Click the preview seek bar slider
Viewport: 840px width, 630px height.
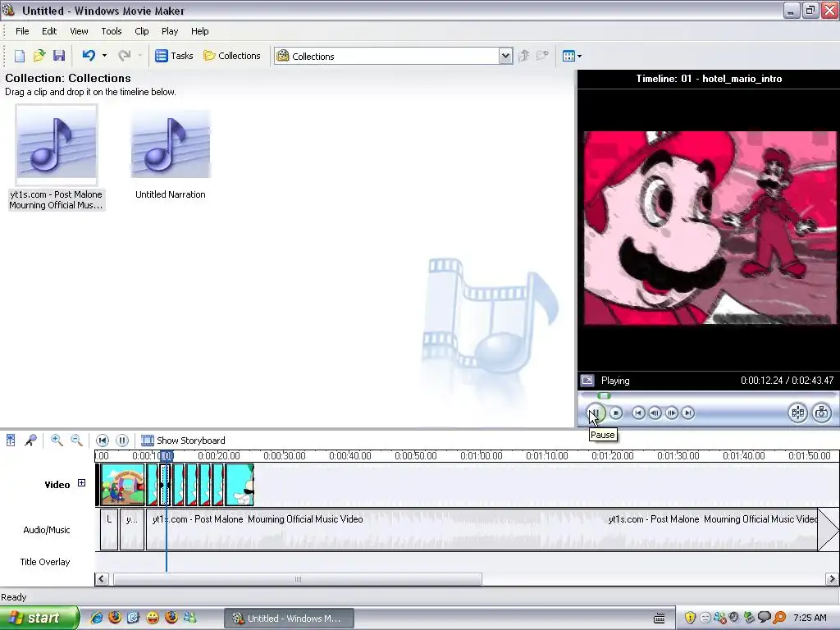(605, 396)
